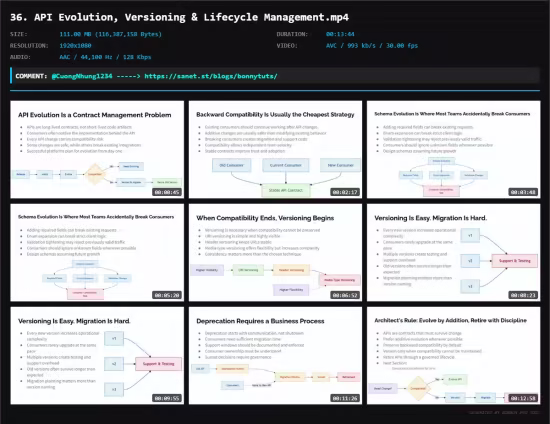Click the VIDEO: label
This screenshot has width=550, height=424.
pos(287,46)
